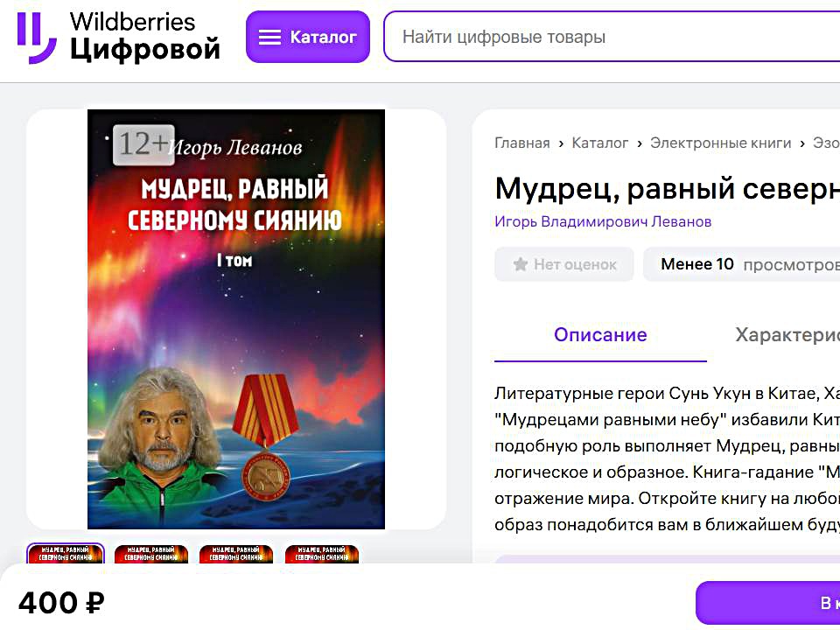Click the purple add-to-cart button
The width and height of the screenshot is (840, 630).
pos(767,603)
